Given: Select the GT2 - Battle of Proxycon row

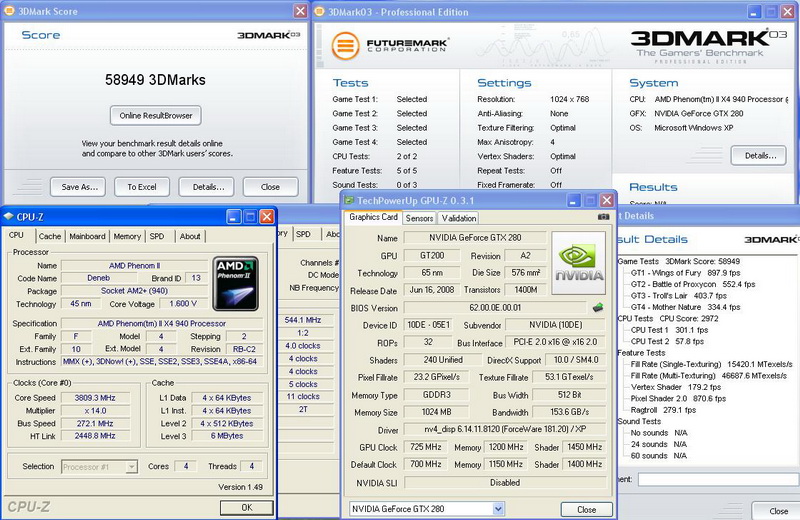Looking at the screenshot, I should click(693, 284).
